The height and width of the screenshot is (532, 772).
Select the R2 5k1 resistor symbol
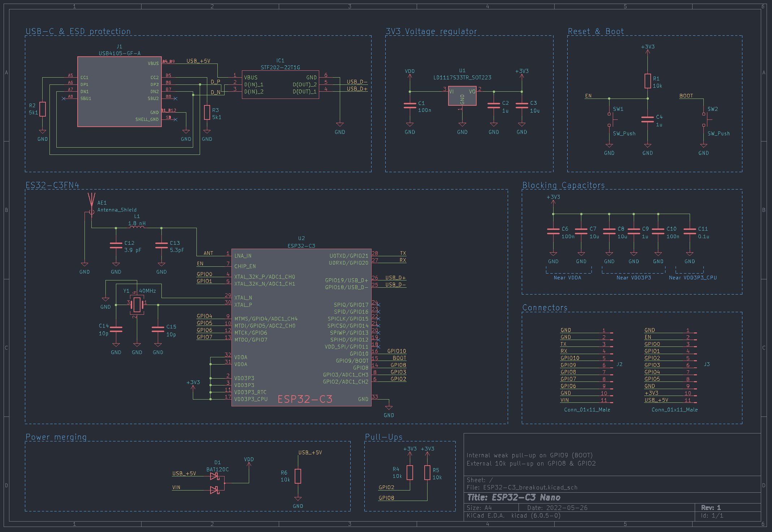[43, 109]
